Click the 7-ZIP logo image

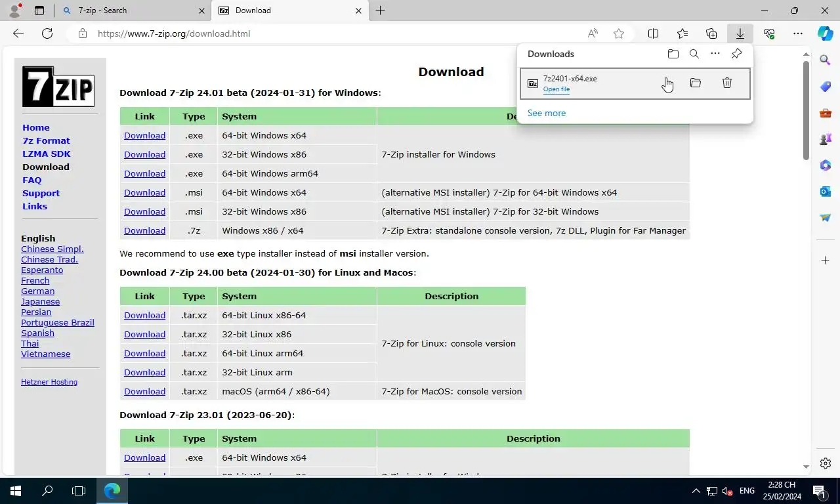(x=58, y=86)
